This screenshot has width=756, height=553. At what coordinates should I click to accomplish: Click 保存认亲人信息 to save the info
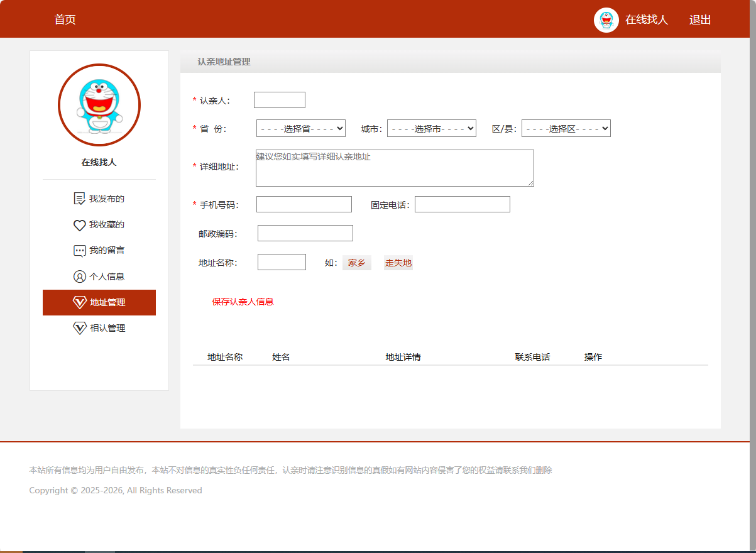pyautogui.click(x=243, y=302)
